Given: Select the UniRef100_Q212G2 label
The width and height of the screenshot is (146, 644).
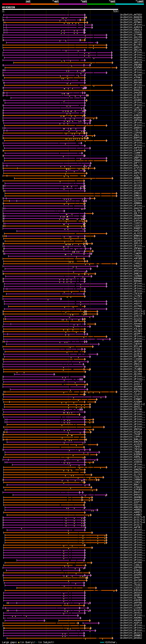Looking at the screenshot, I should pos(131,319).
